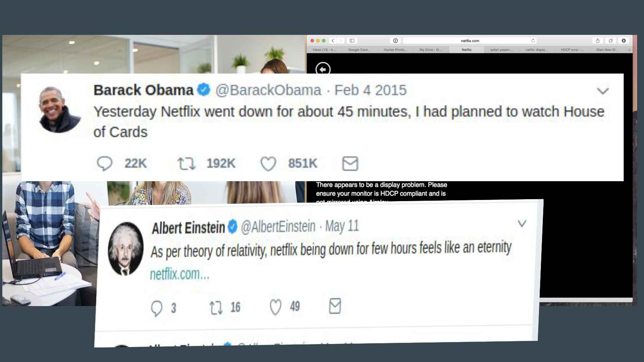Click the netflix.com address bar
Screen dimensions: 644x362
[x=470, y=41]
